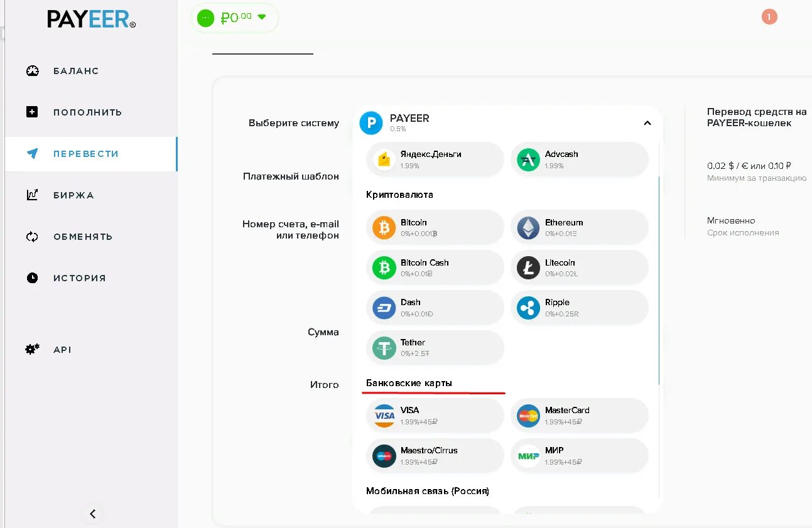Viewport: 812px width, 528px height.
Task: Click the green Advcash logo icon
Action: point(528,159)
